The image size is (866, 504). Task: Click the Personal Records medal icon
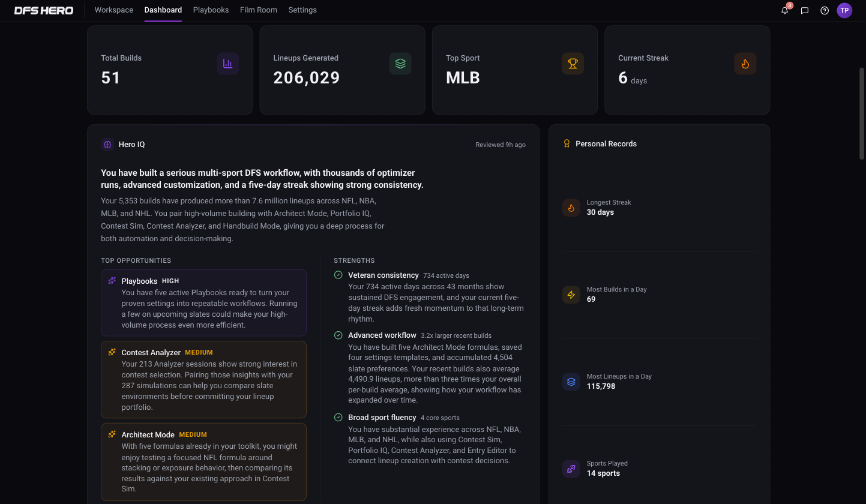coord(567,144)
